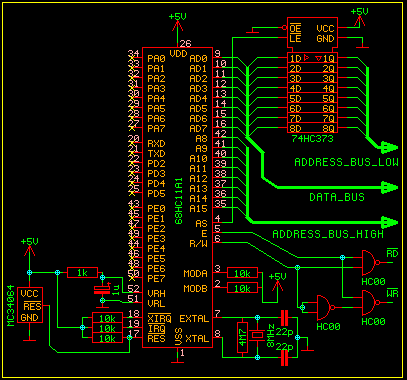The image size is (407, 380).
Task: Click the MC34064 reset supervisor component
Action: pos(30,305)
